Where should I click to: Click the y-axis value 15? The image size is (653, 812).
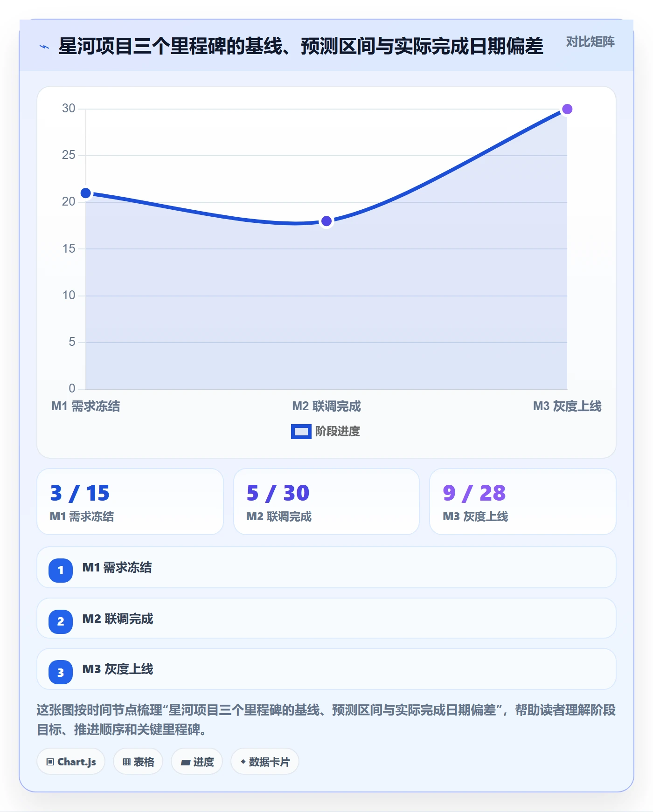pos(69,249)
